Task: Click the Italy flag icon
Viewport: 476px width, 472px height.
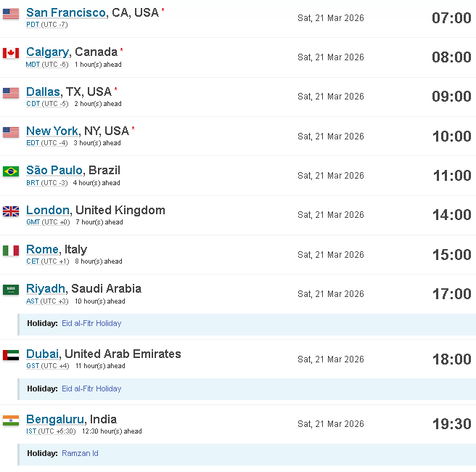Action: [x=11, y=251]
